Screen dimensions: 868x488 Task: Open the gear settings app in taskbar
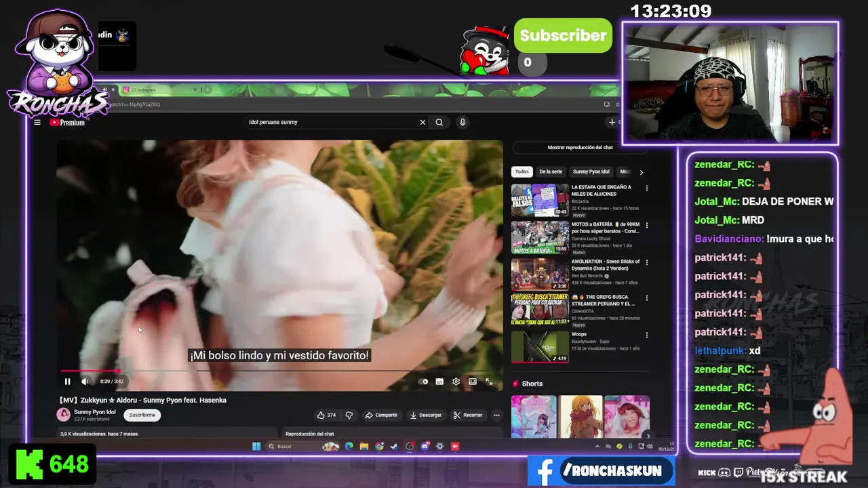[439, 446]
